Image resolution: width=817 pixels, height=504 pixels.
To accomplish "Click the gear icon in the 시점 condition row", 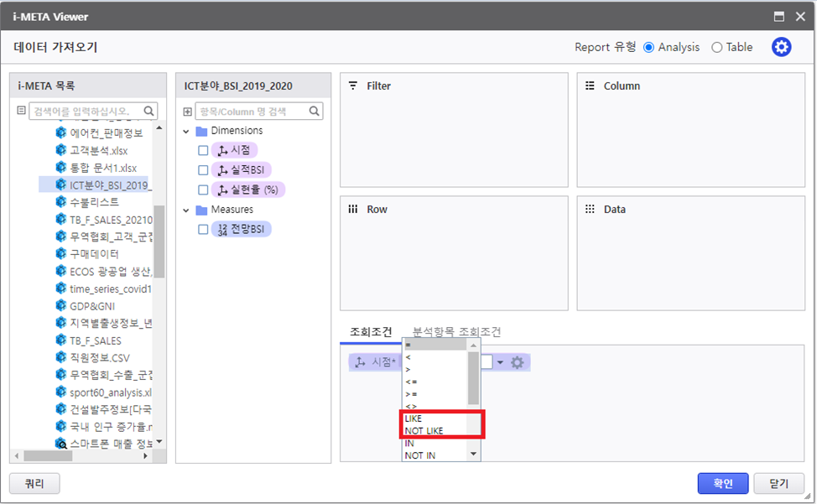I will (518, 362).
